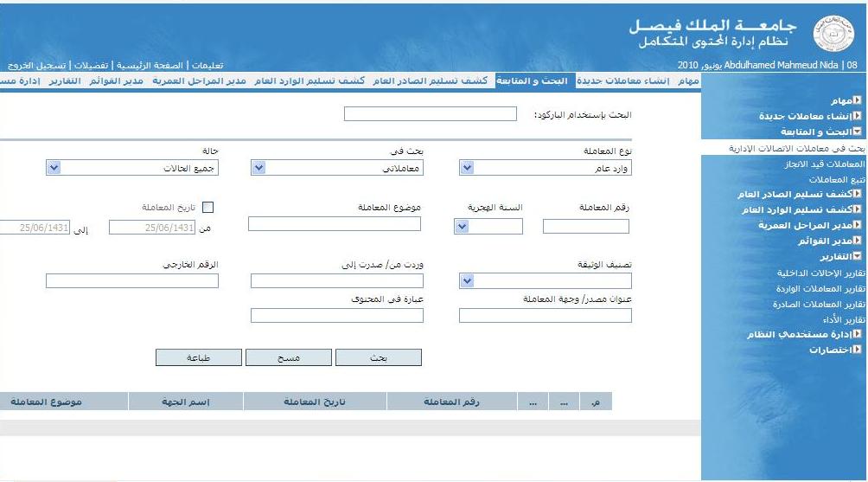
Task: Focus the barcode search field
Action: pyautogui.click(x=431, y=113)
